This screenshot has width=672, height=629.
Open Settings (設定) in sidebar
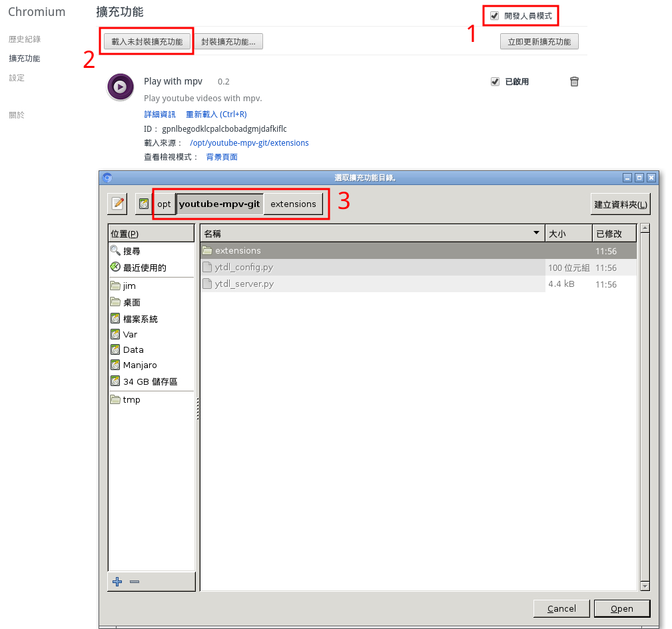pos(16,77)
